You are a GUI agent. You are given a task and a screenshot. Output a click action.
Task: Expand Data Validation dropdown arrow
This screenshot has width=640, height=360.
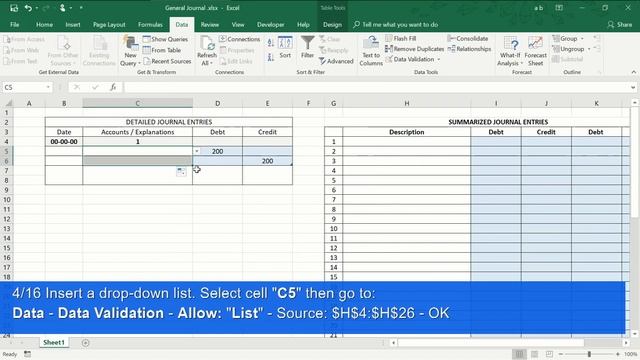tap(439, 60)
